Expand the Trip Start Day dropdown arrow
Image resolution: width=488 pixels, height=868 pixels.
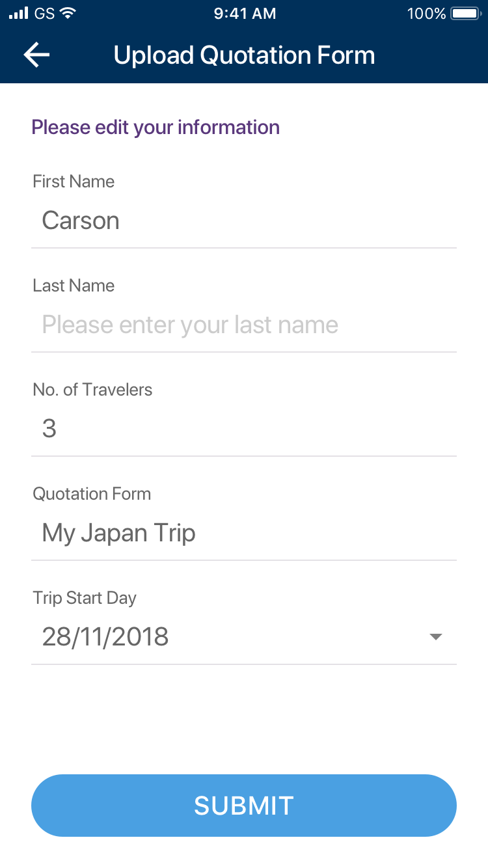coord(436,636)
